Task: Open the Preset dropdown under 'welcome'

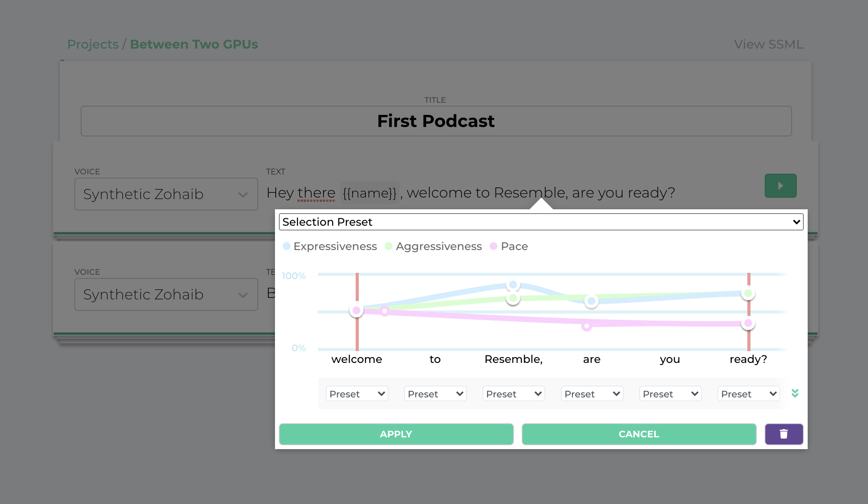Action: (x=357, y=394)
